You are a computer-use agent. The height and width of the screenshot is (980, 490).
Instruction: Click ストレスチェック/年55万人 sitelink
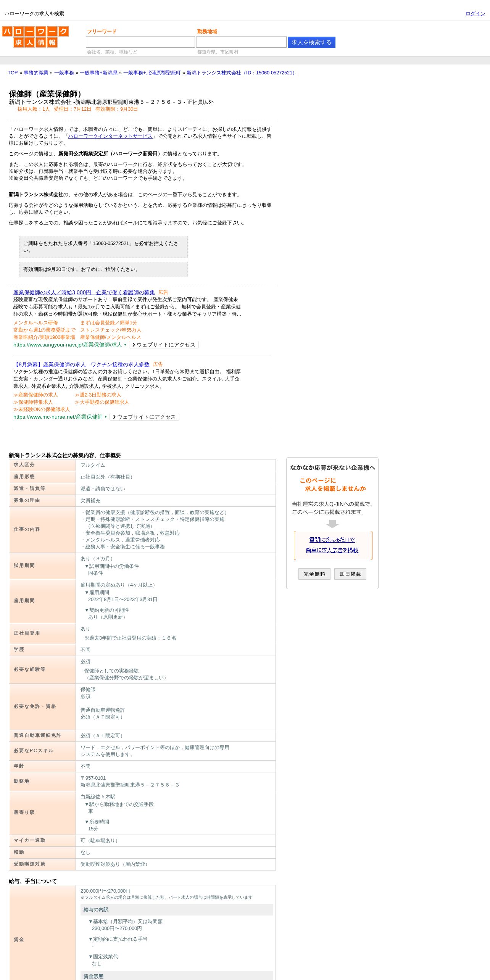[x=111, y=330]
